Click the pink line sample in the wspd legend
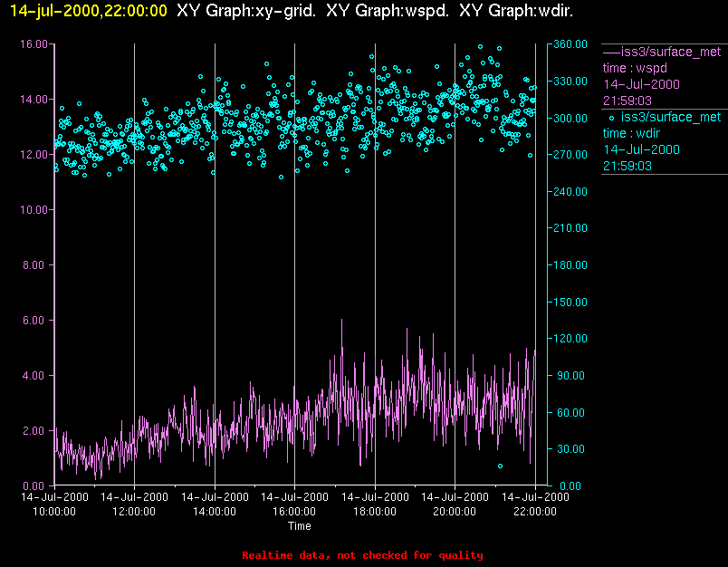This screenshot has width=728, height=567. [611, 52]
